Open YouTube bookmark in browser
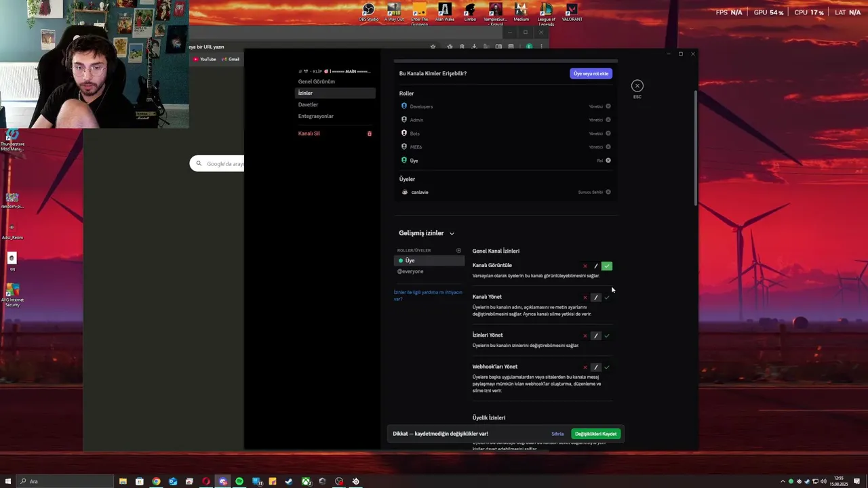Screen dimensions: 868x488 click(x=205, y=59)
